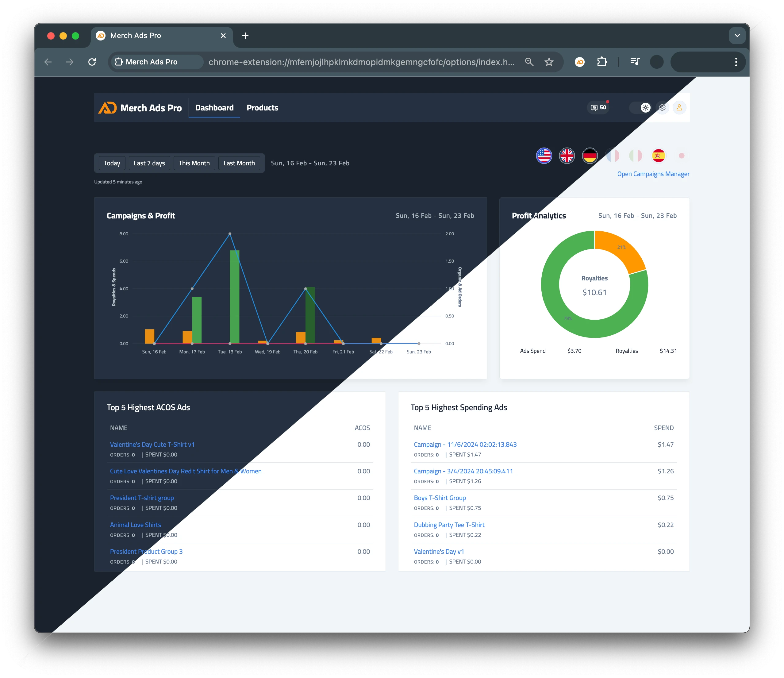Open Cute Love Valentines Day Red t Shirt ad

(x=186, y=471)
